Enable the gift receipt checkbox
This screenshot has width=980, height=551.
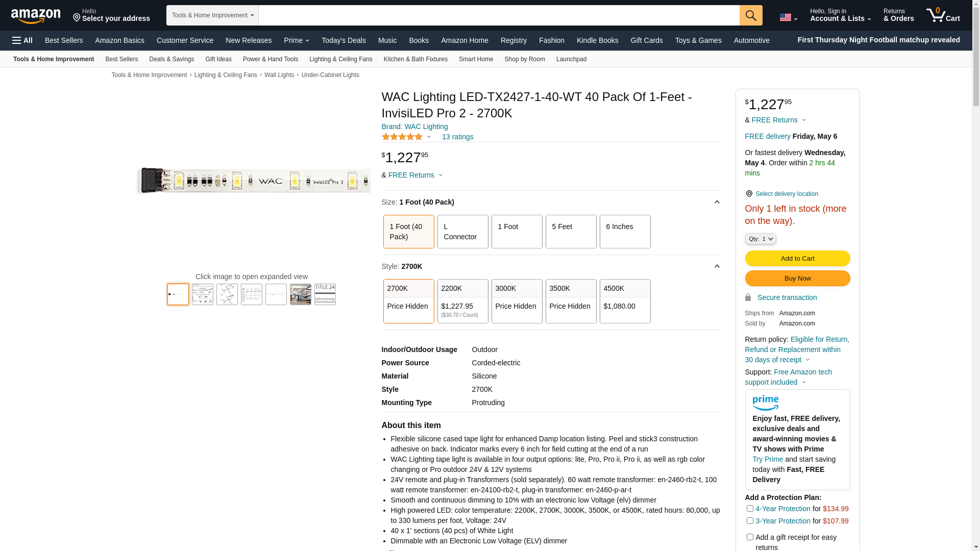click(x=750, y=537)
